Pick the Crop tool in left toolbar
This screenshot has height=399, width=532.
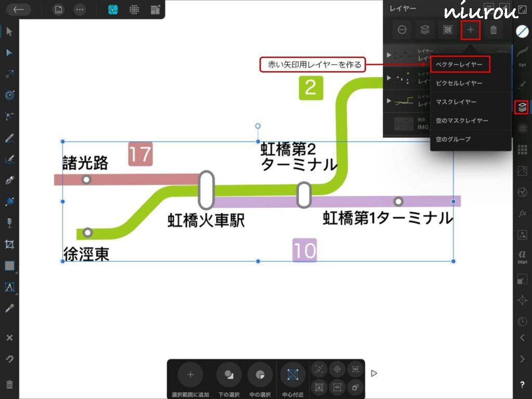coord(9,244)
